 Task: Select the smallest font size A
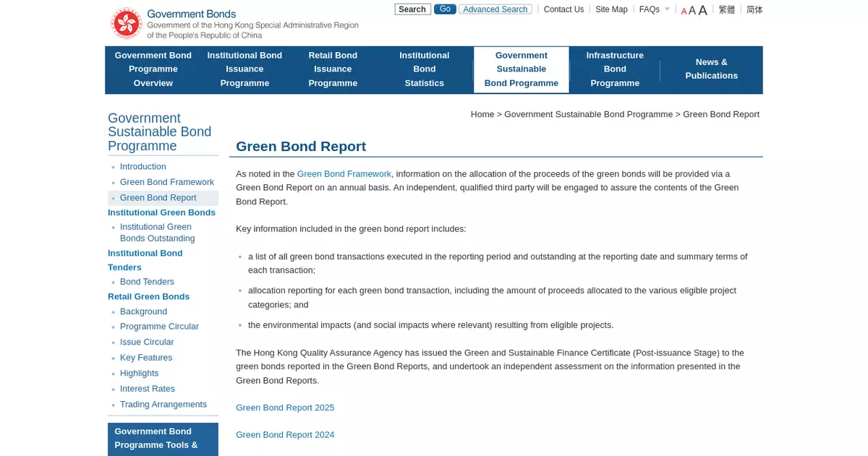coord(684,11)
